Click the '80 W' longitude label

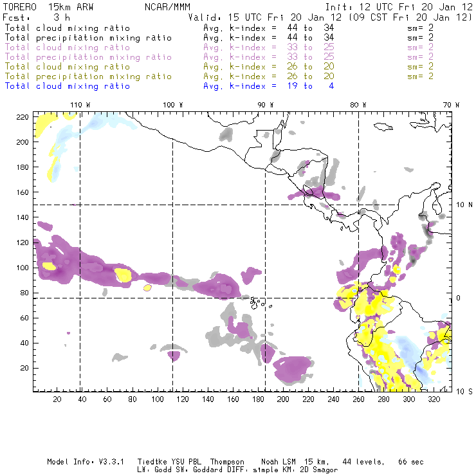(358, 105)
